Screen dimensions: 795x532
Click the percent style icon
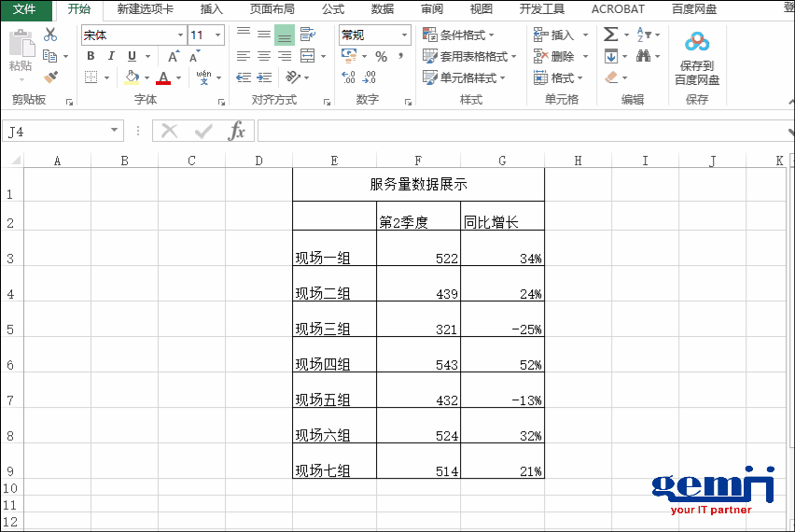381,57
